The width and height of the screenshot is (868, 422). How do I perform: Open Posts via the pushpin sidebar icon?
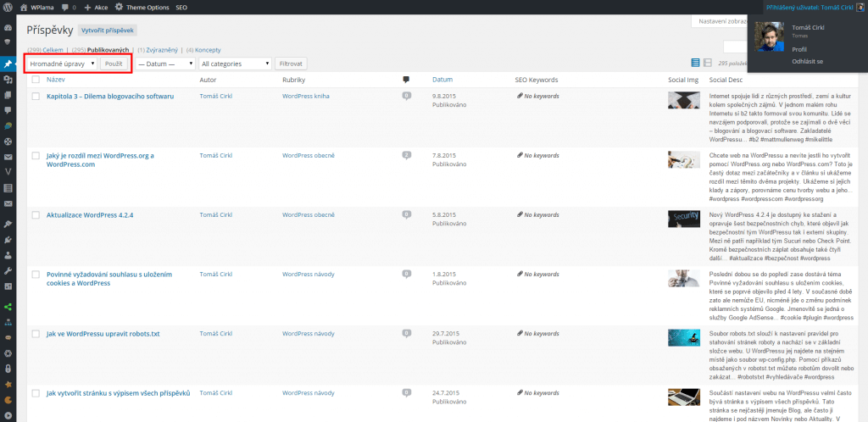(8, 64)
